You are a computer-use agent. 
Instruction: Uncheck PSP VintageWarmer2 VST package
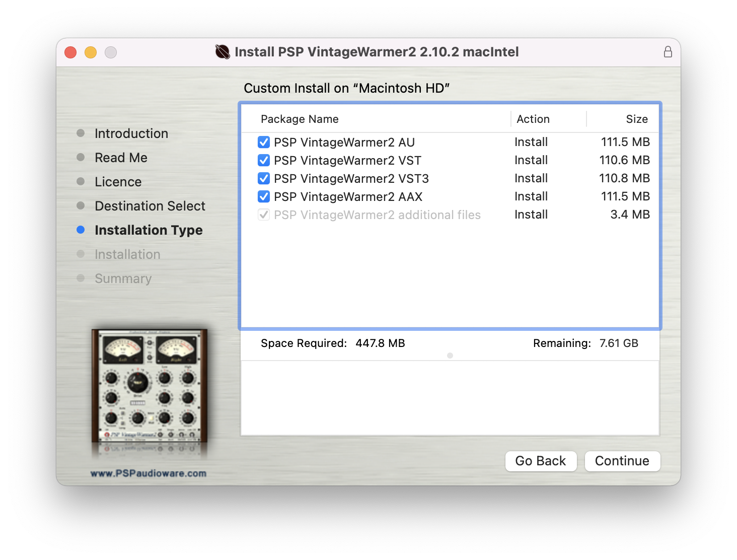[264, 161]
